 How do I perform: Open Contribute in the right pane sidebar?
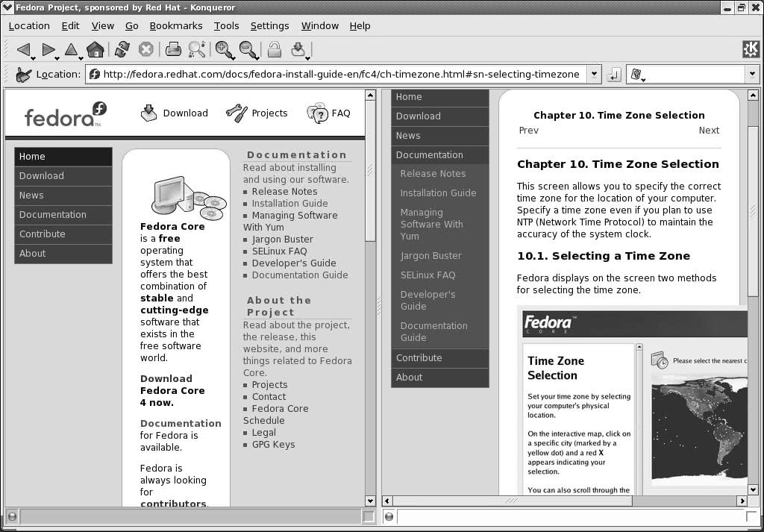coord(440,358)
